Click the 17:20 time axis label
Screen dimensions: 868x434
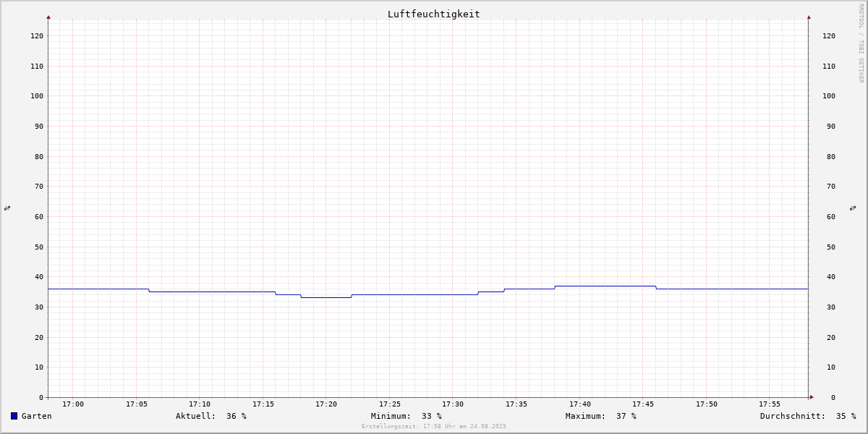pos(326,404)
